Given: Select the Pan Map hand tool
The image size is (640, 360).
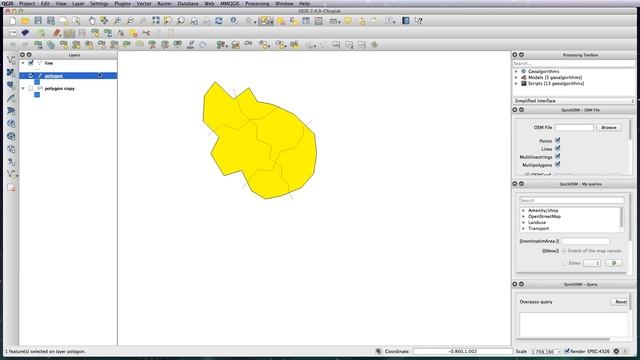Looking at the screenshot, I should [92, 21].
